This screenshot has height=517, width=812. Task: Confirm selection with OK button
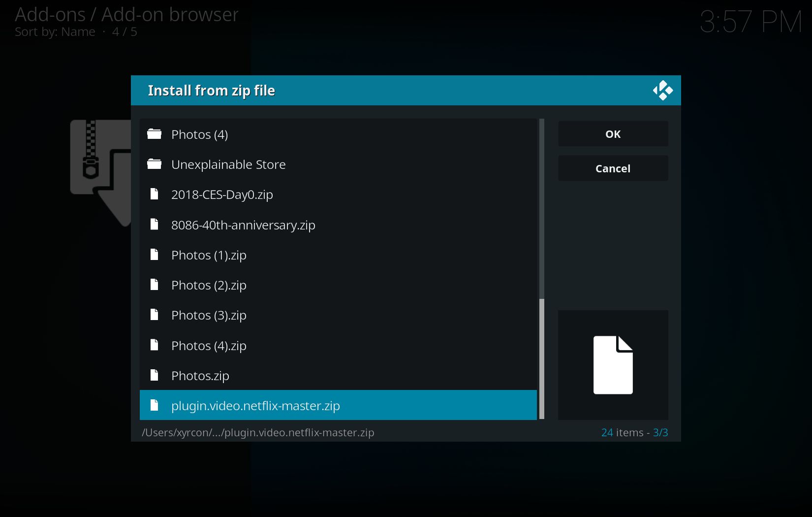point(613,134)
